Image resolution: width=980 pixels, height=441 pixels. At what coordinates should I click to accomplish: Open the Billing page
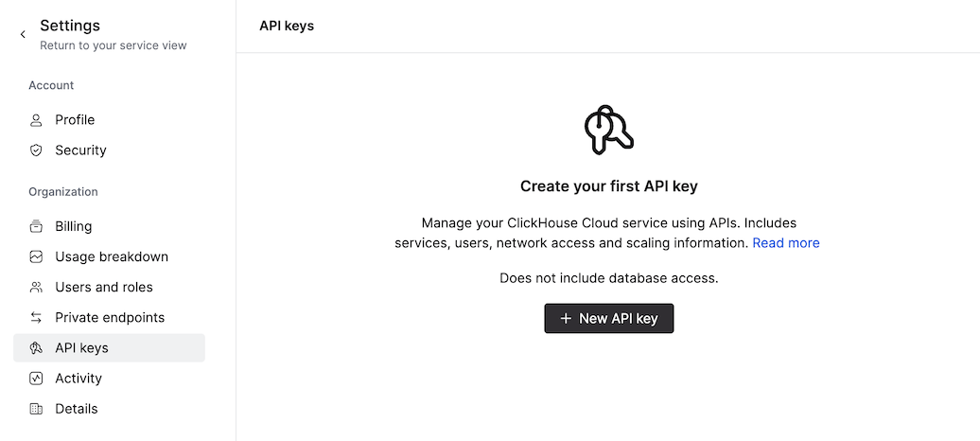click(74, 226)
